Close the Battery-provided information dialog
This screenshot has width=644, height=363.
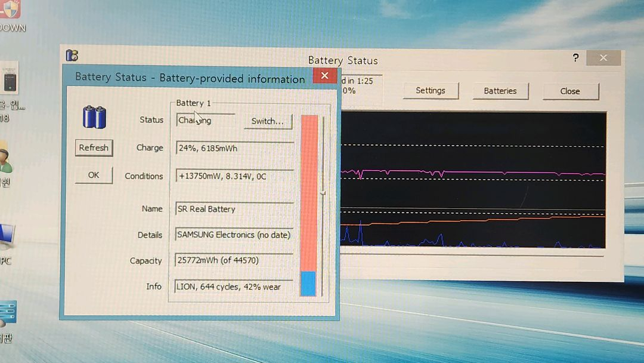pyautogui.click(x=324, y=76)
